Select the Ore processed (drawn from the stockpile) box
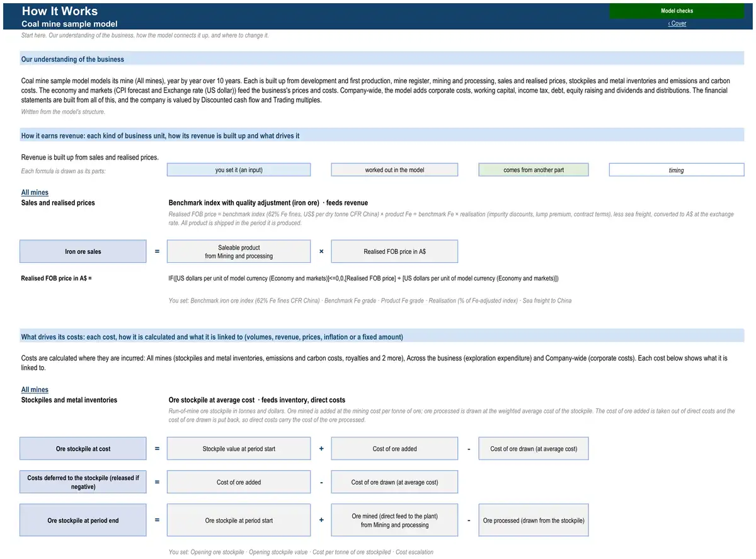 (534, 521)
